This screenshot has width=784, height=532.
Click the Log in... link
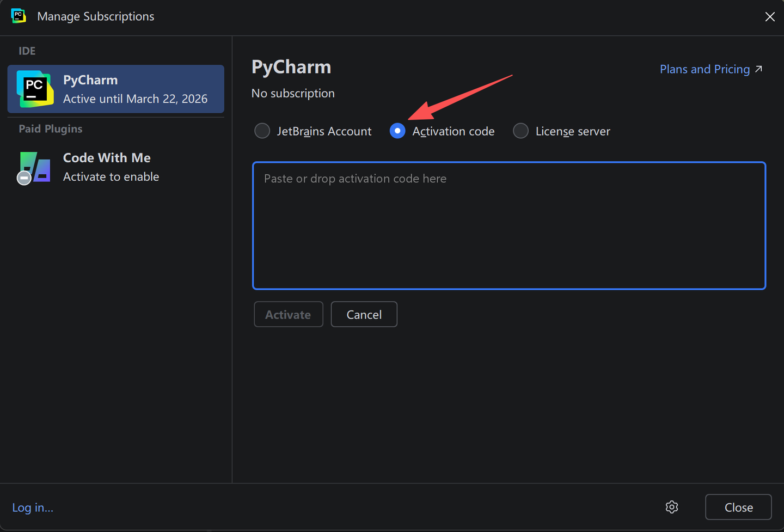coord(33,507)
